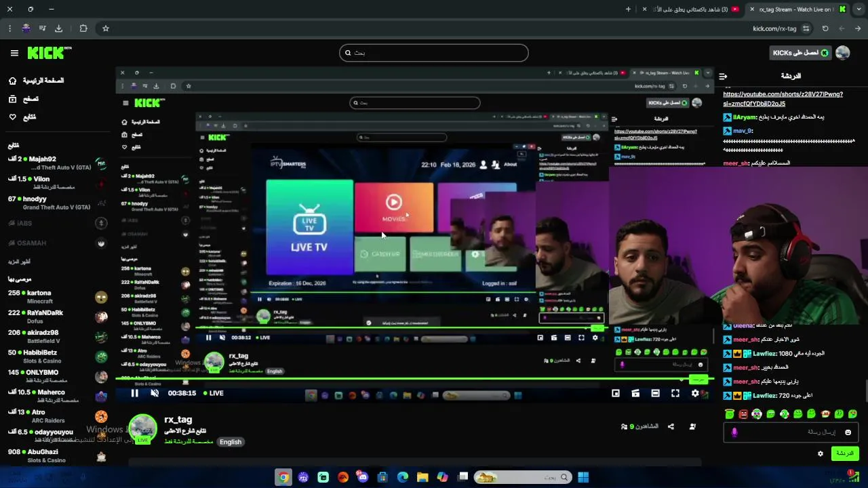The height and width of the screenshot is (488, 868).
Task: Open Atro ARC Raiders channel
Action: click(58, 416)
